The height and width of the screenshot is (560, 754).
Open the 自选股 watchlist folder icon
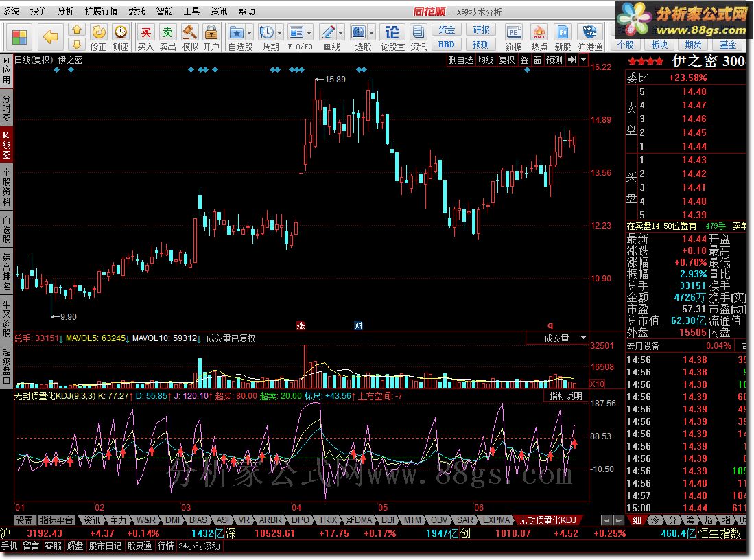tap(236, 32)
